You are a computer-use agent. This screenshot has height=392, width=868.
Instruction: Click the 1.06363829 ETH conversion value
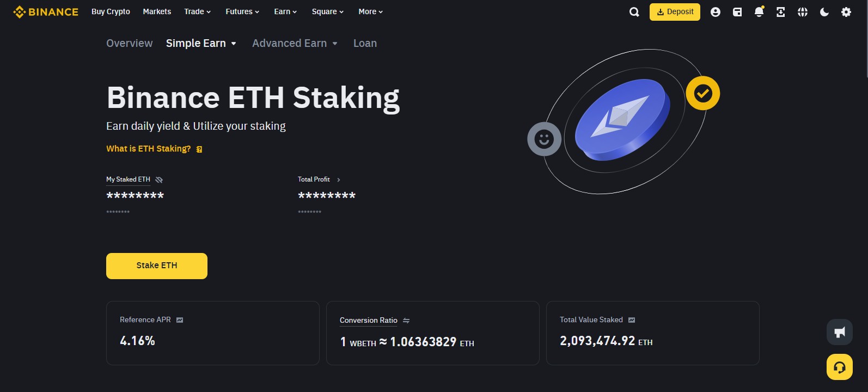pos(432,342)
